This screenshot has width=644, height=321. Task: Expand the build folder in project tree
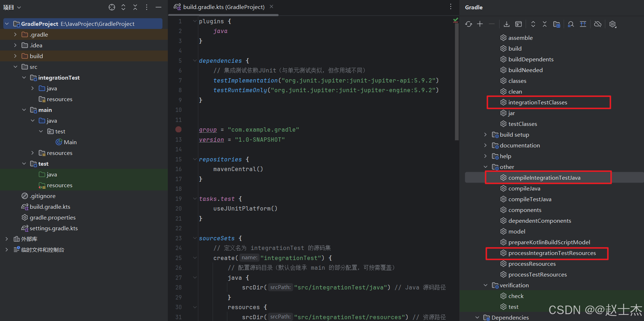(15, 56)
